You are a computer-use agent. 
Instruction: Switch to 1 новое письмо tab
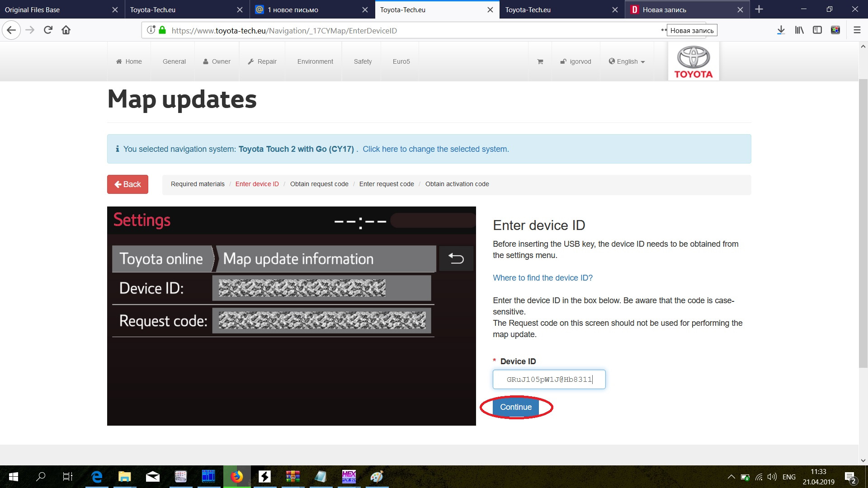pyautogui.click(x=312, y=9)
